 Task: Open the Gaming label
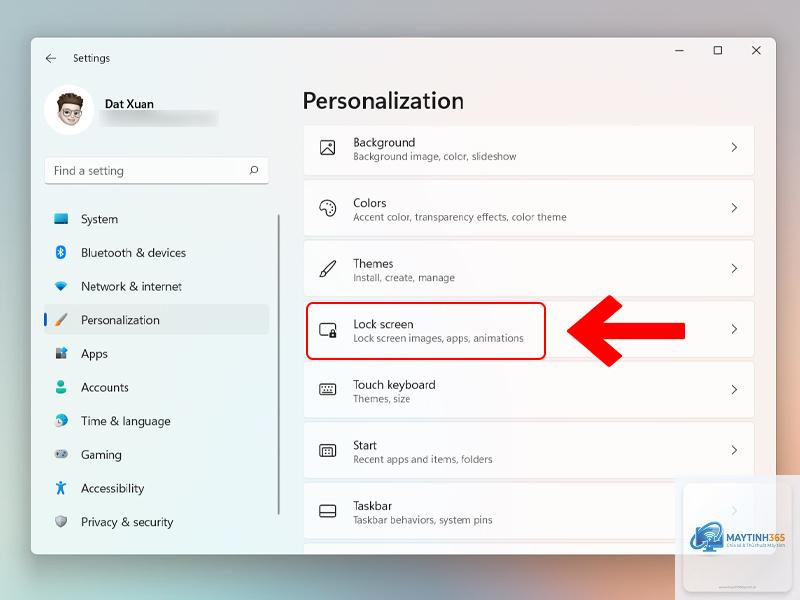pos(101,455)
